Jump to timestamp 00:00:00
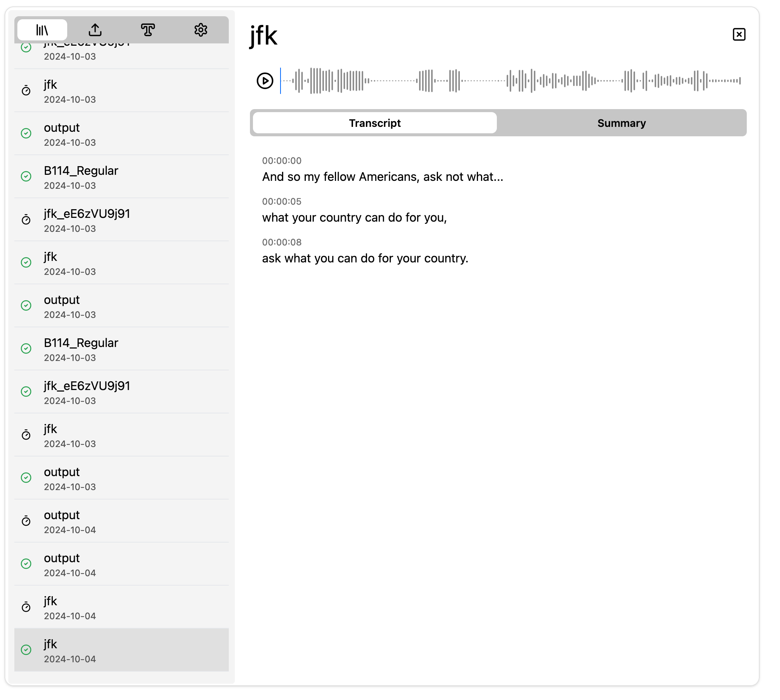 (282, 161)
